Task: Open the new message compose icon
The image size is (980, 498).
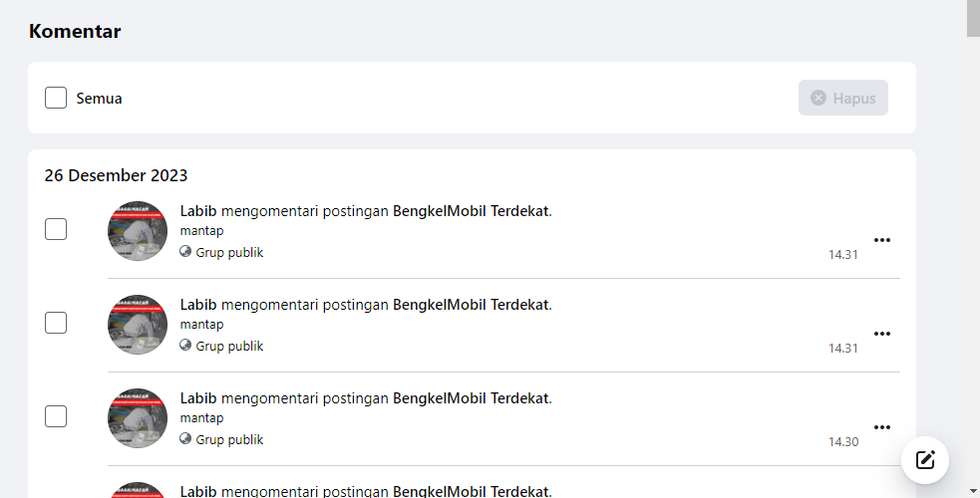Action: click(x=925, y=460)
